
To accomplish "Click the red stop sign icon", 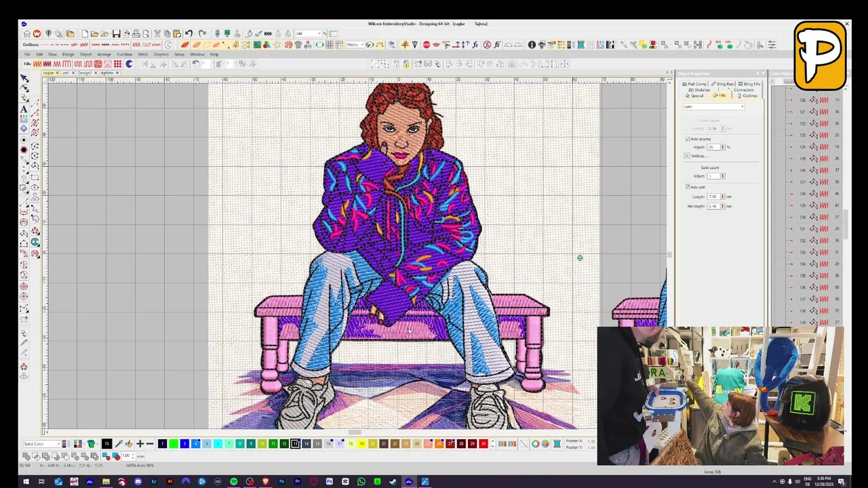I will point(427,45).
